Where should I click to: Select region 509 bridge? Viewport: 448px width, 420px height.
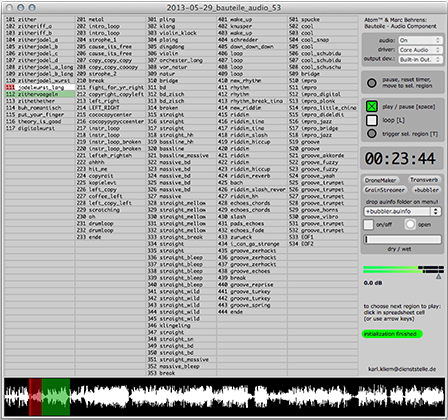tap(323, 74)
